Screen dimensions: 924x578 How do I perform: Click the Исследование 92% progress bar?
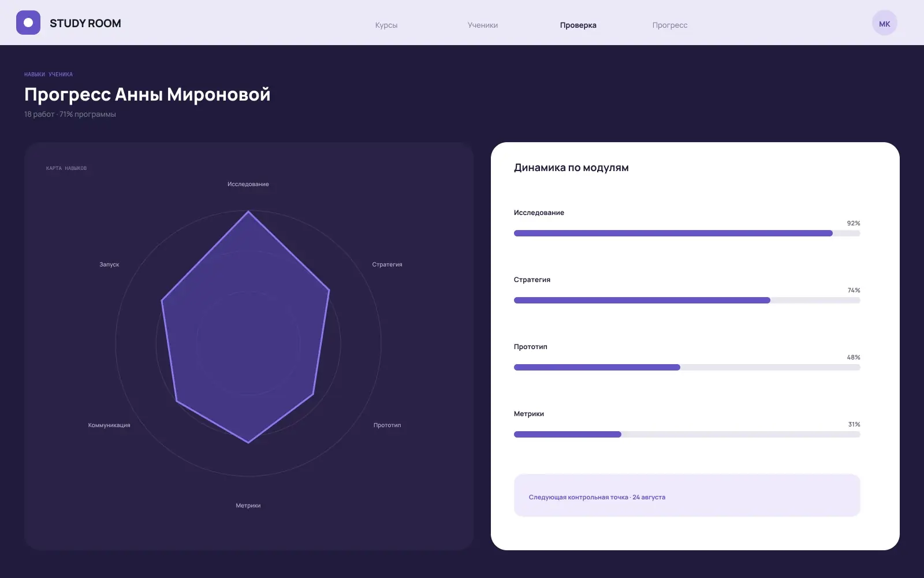pos(687,234)
